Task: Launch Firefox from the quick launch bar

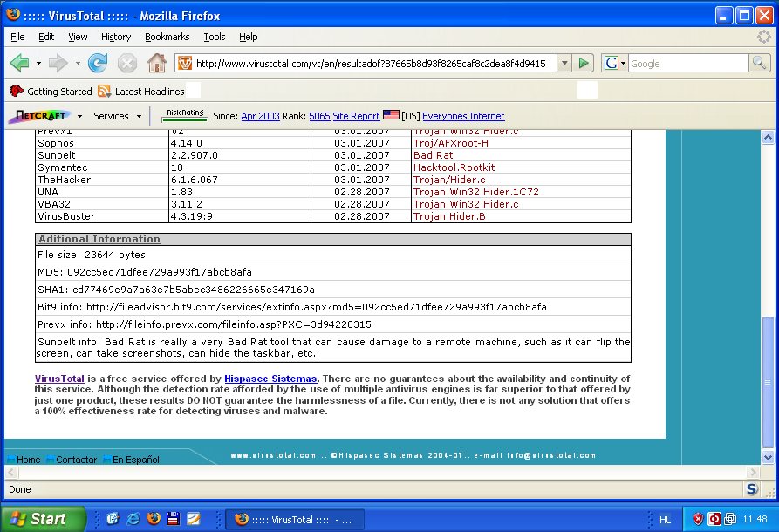Action: [154, 519]
